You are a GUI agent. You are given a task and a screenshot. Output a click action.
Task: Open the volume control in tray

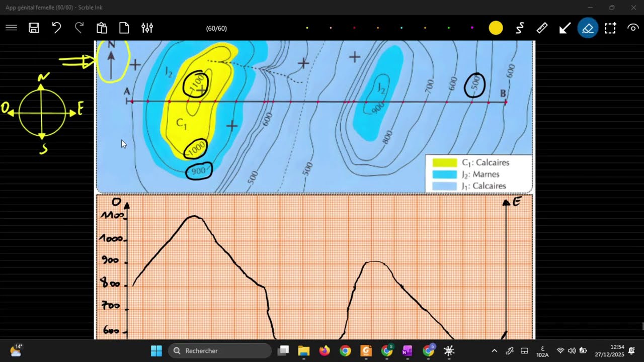572,350
